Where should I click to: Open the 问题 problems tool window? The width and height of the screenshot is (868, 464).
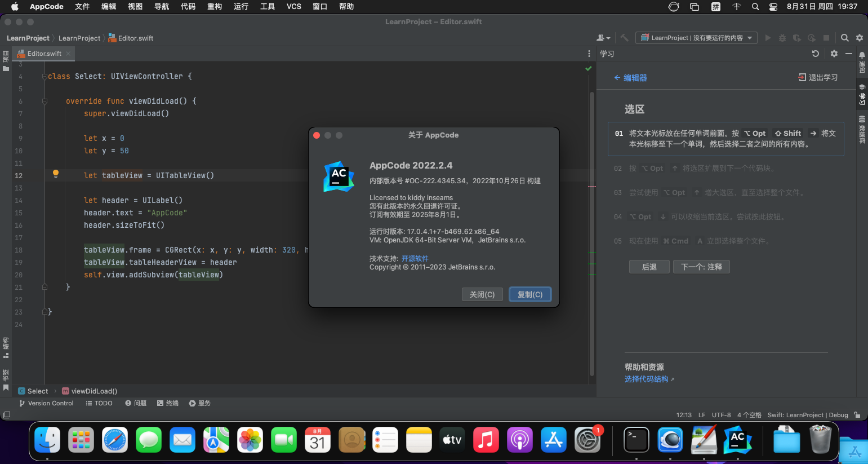point(136,403)
